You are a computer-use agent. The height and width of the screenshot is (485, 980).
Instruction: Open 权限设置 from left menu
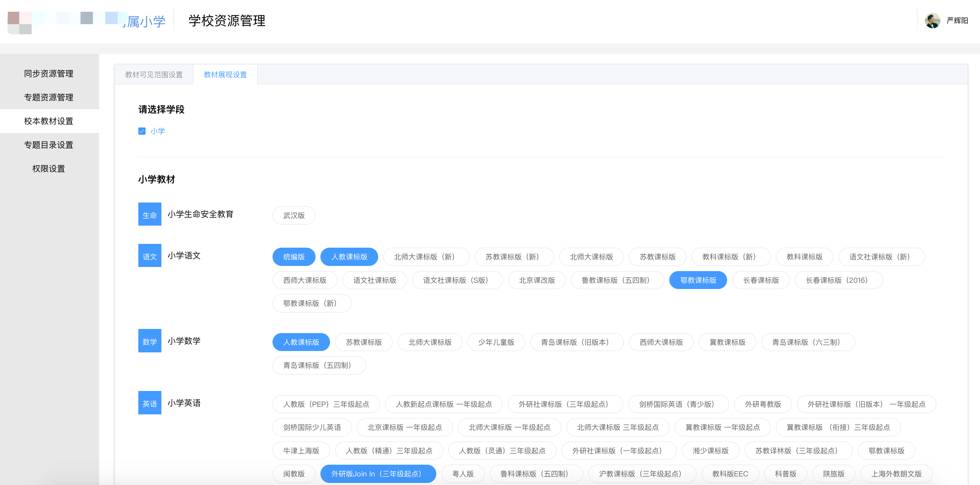click(49, 169)
